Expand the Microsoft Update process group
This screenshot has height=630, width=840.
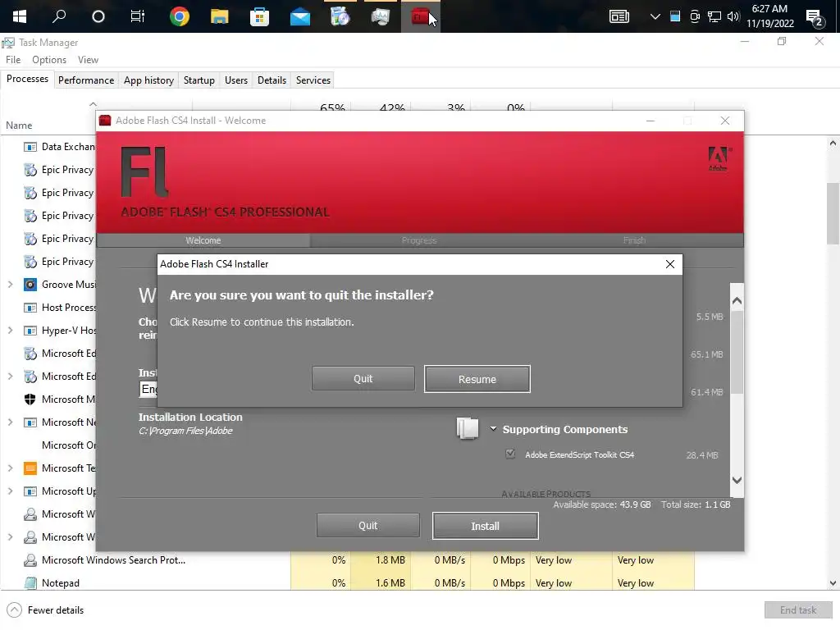point(10,491)
